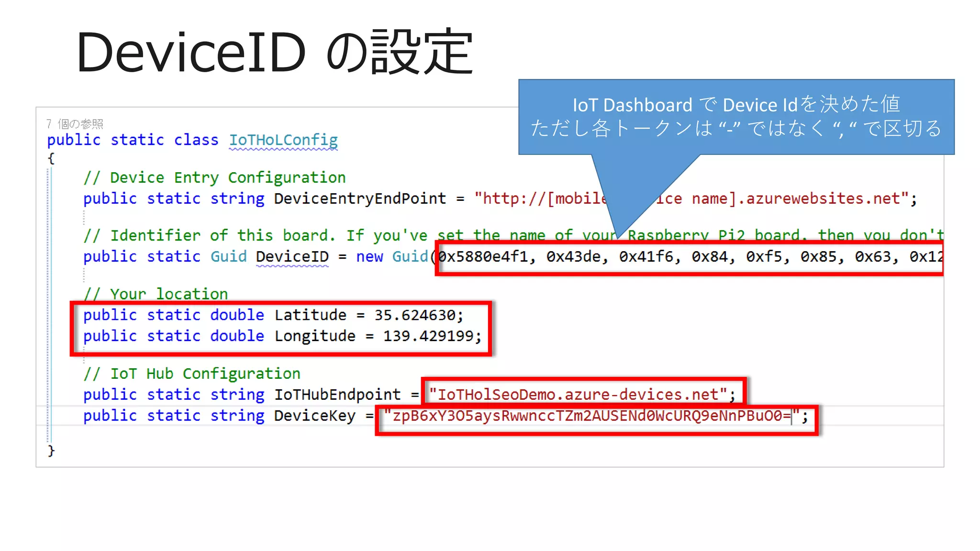Click the Longitude value 139.429199
The image size is (980, 551).
click(x=428, y=336)
